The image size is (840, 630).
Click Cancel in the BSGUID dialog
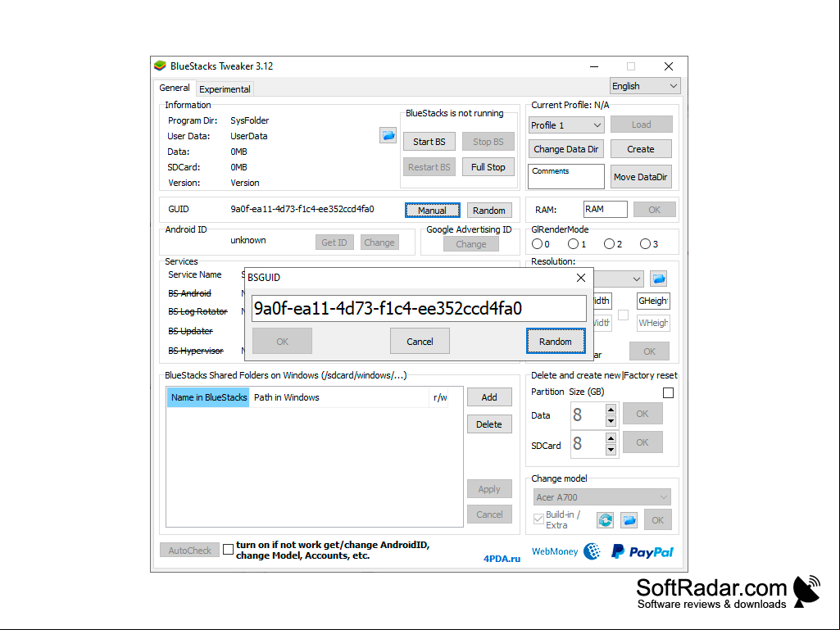(420, 342)
